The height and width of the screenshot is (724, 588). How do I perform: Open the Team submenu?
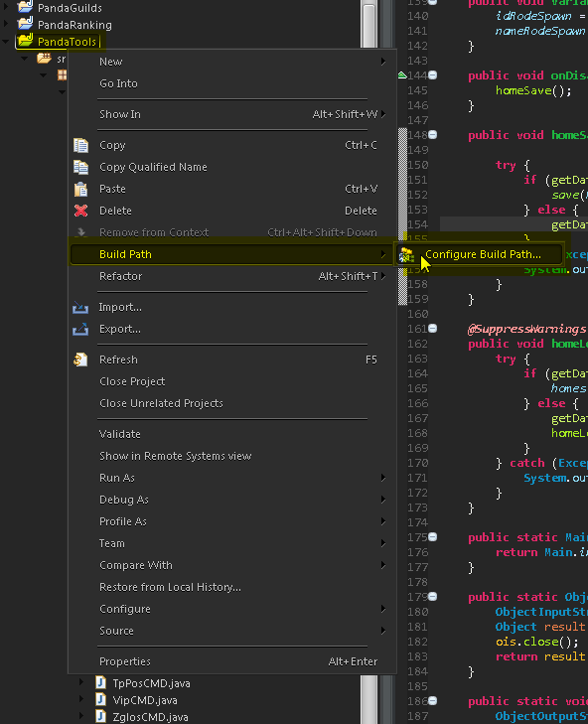[x=232, y=543]
